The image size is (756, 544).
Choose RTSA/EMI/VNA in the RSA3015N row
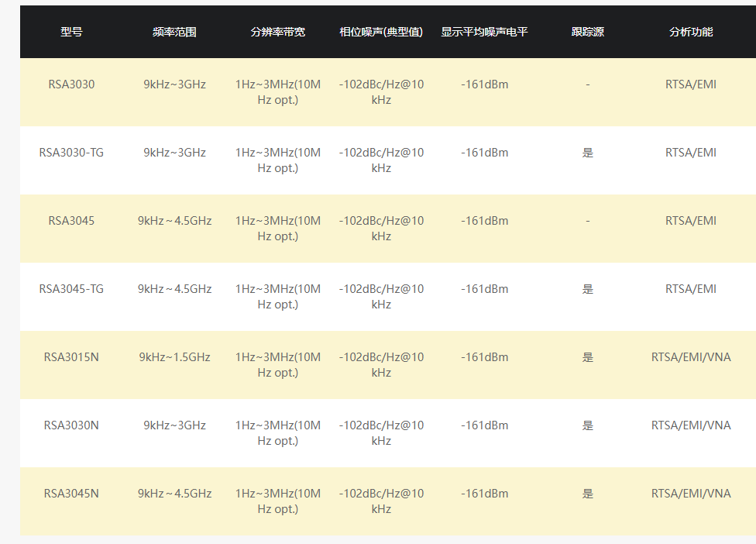pos(691,357)
